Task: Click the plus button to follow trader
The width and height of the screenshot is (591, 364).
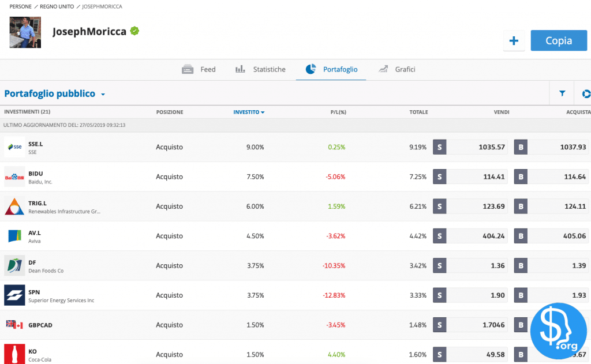Action: (514, 41)
